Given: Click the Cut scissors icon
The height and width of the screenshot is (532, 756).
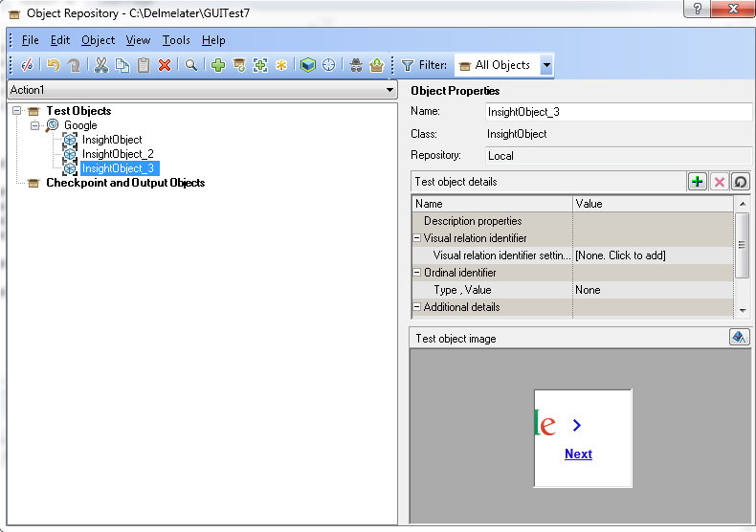Looking at the screenshot, I should click(x=100, y=65).
